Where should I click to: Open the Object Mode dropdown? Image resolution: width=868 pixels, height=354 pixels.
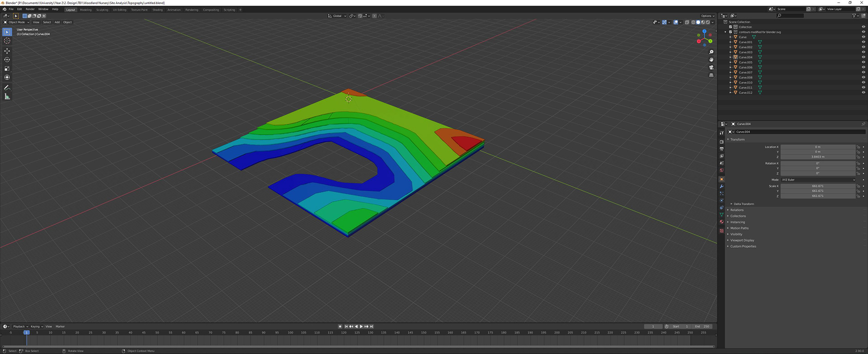tap(17, 22)
